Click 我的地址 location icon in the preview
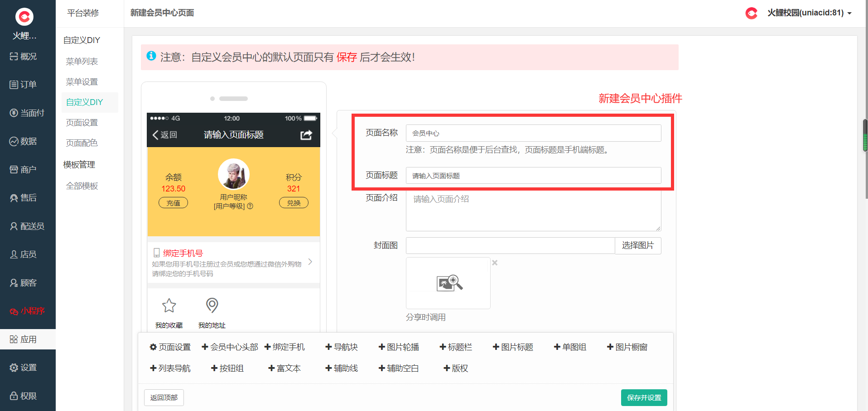The height and width of the screenshot is (411, 868). point(212,306)
